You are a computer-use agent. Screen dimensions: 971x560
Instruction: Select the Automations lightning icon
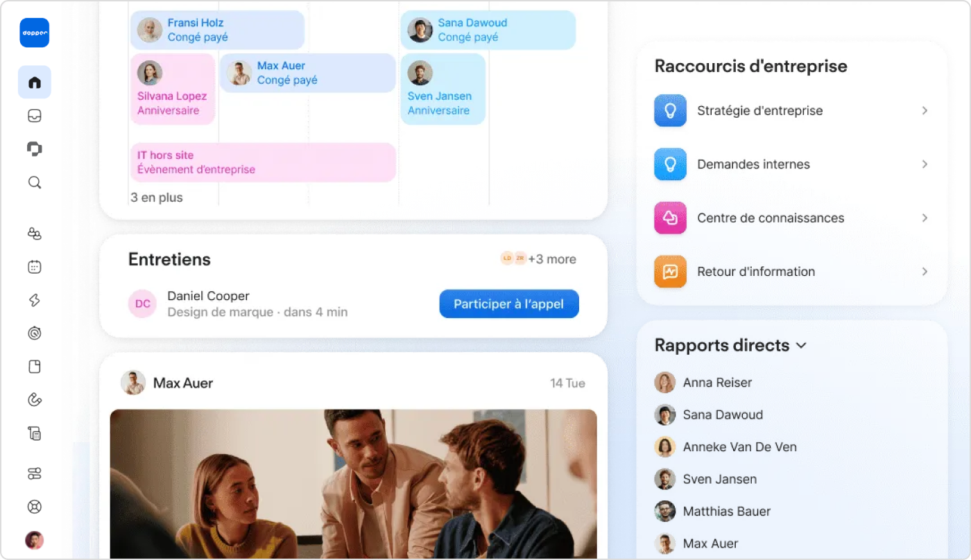tap(34, 300)
